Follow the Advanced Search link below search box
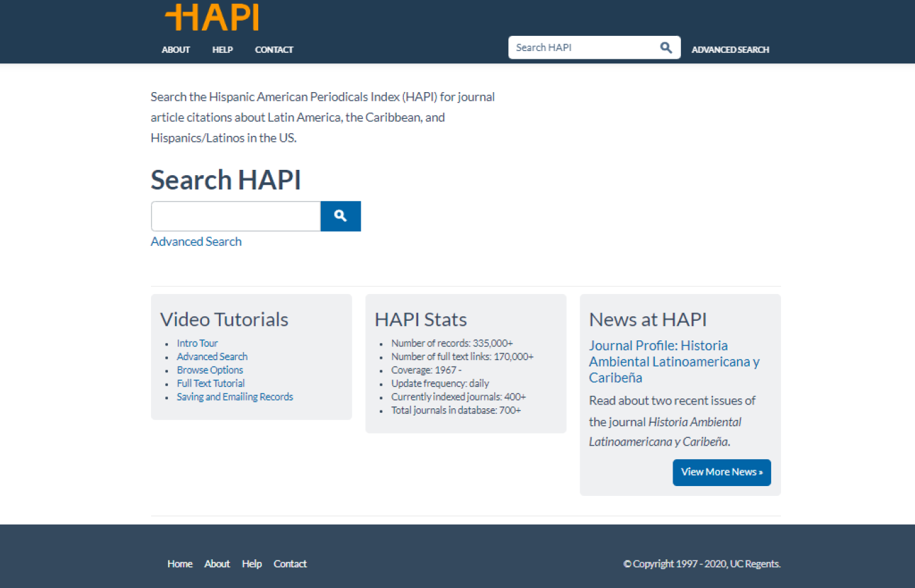Screen dimensions: 915x588 tap(196, 242)
